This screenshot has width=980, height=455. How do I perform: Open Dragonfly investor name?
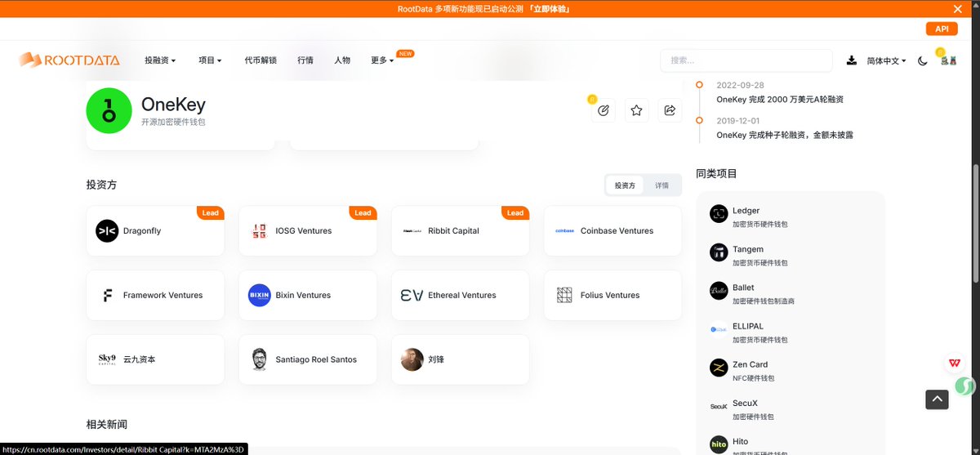click(x=142, y=231)
